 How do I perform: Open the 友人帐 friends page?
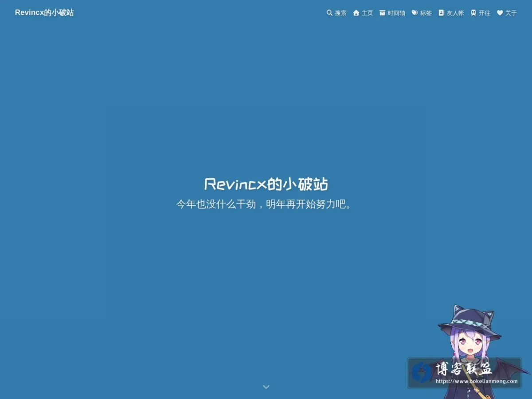click(x=451, y=13)
